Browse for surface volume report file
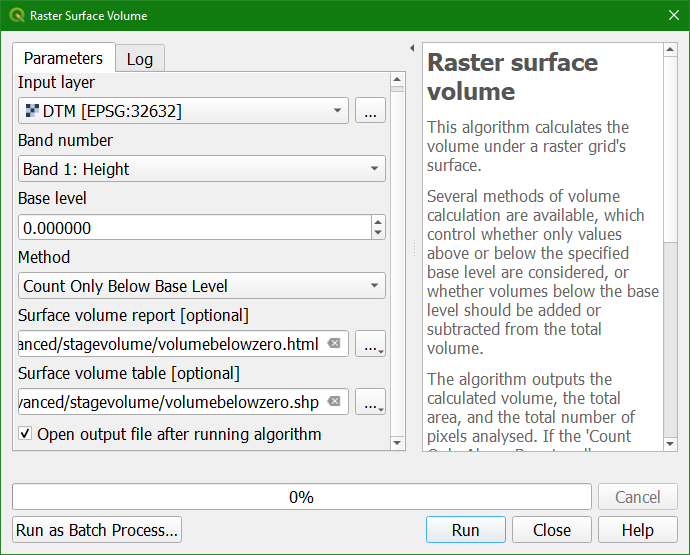Screen dimensions: 690x555 370,345
